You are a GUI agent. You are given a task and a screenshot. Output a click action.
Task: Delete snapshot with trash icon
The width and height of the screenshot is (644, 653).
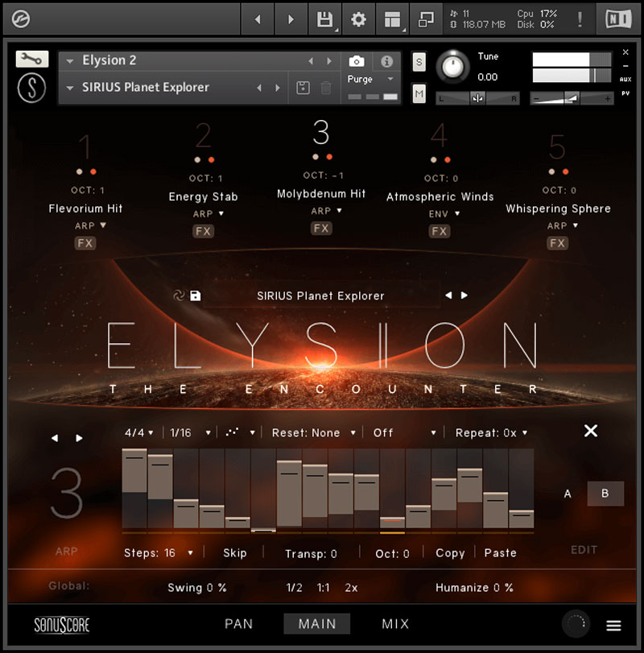[x=326, y=88]
